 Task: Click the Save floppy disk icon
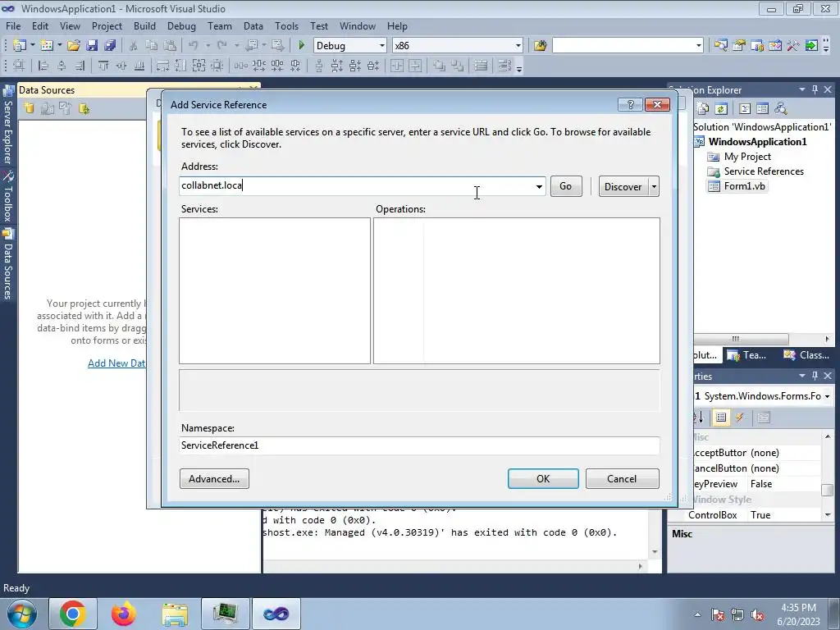(92, 46)
